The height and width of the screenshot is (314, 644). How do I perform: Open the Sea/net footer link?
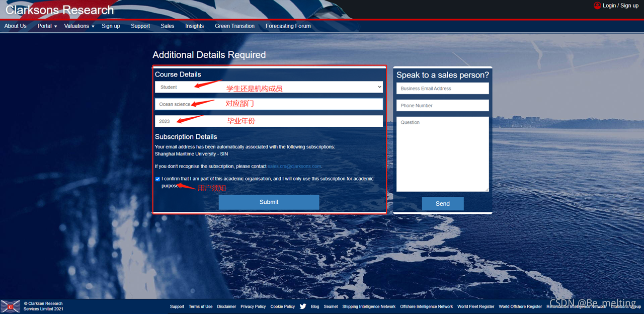coord(331,306)
